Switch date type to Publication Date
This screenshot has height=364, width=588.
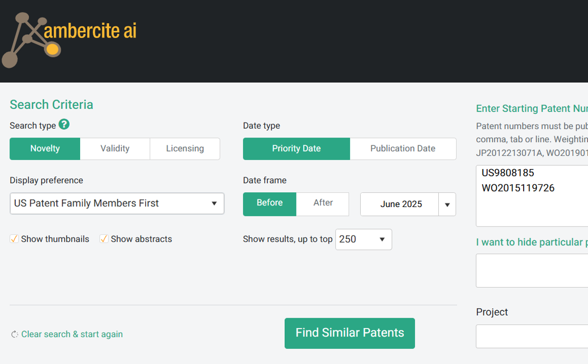click(402, 149)
